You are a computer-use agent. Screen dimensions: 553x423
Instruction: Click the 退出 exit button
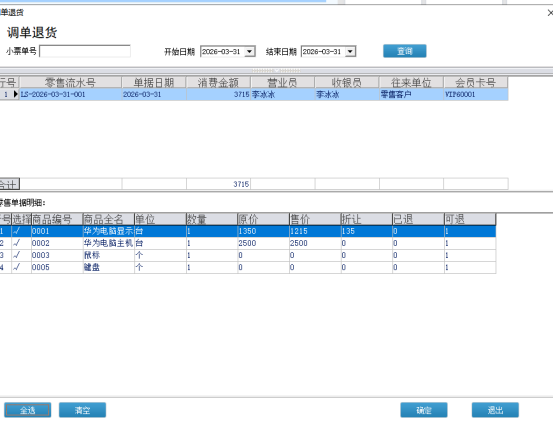point(495,410)
